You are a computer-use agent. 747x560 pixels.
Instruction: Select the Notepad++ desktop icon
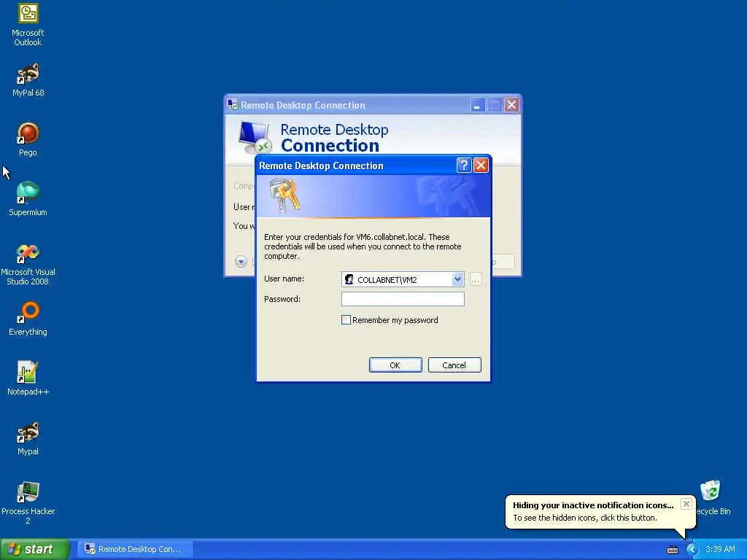point(28,378)
